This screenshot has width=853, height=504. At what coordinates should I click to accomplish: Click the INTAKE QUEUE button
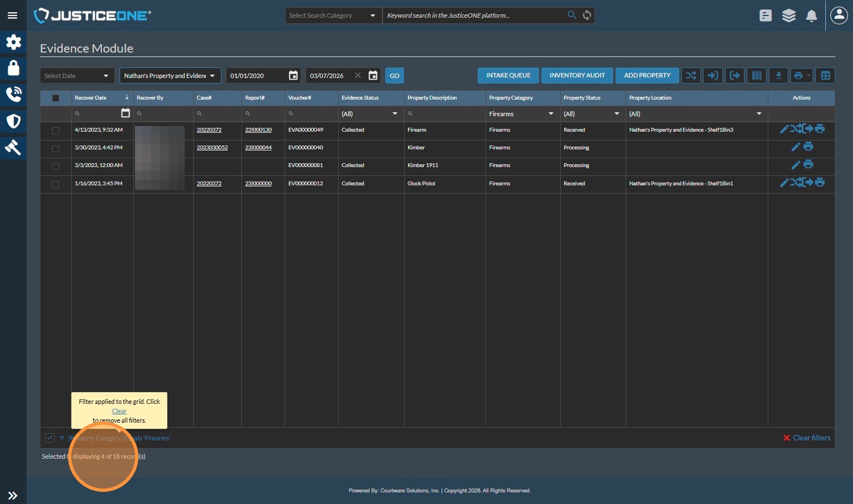508,75
